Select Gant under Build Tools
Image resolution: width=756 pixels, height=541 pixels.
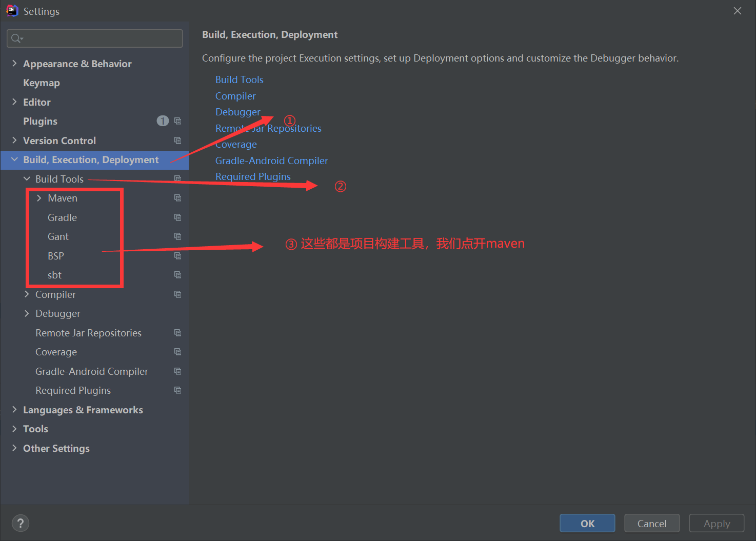[x=58, y=236]
